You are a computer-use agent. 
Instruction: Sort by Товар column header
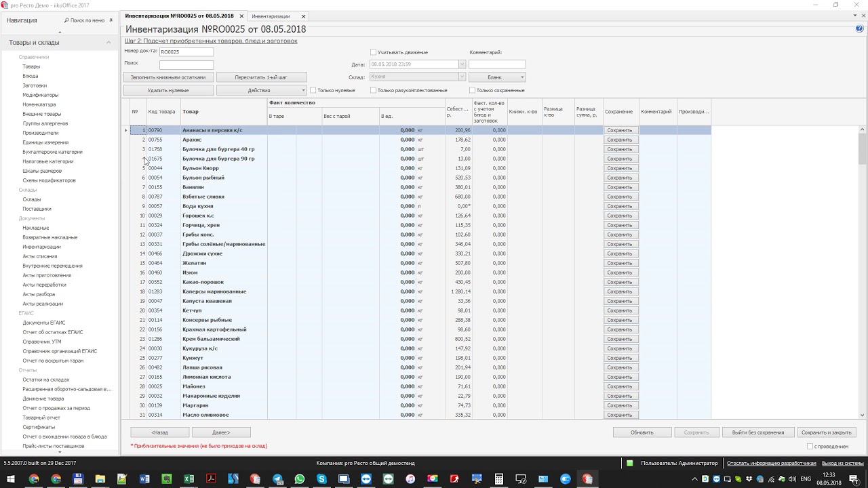point(224,112)
